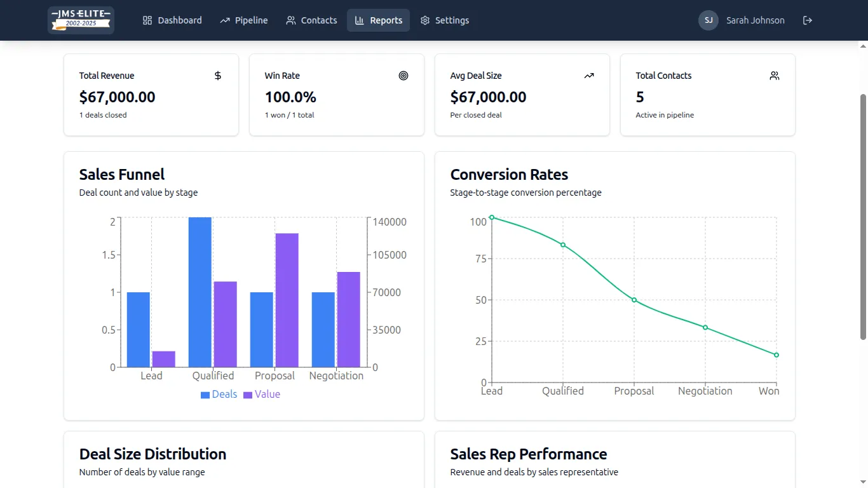
Task: Click the 100.0% win rate value
Action: (x=290, y=97)
